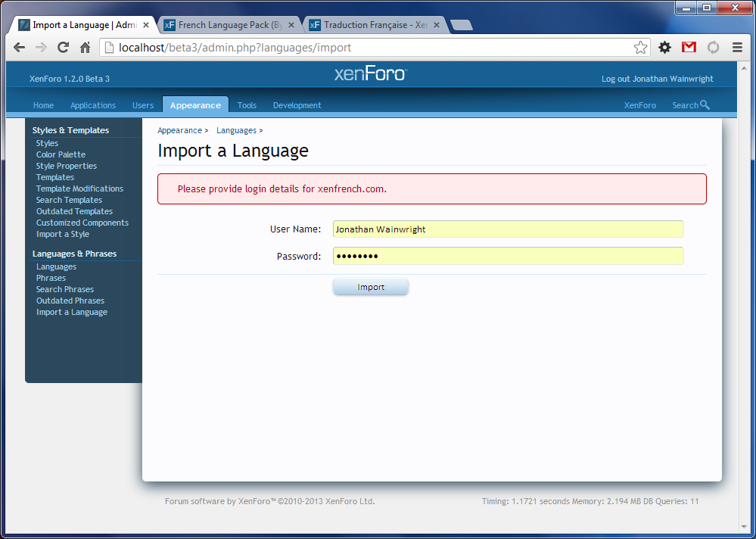Open Template Modifications in the sidebar

coord(79,188)
